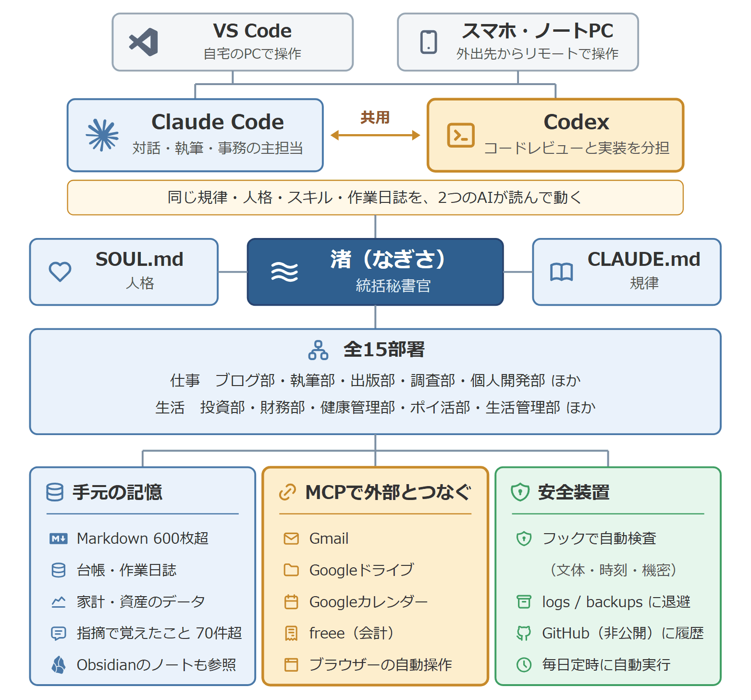This screenshot has height=700, width=751.
Task: Click the text GitHub（非公開）に履歴
Action: click(x=623, y=634)
